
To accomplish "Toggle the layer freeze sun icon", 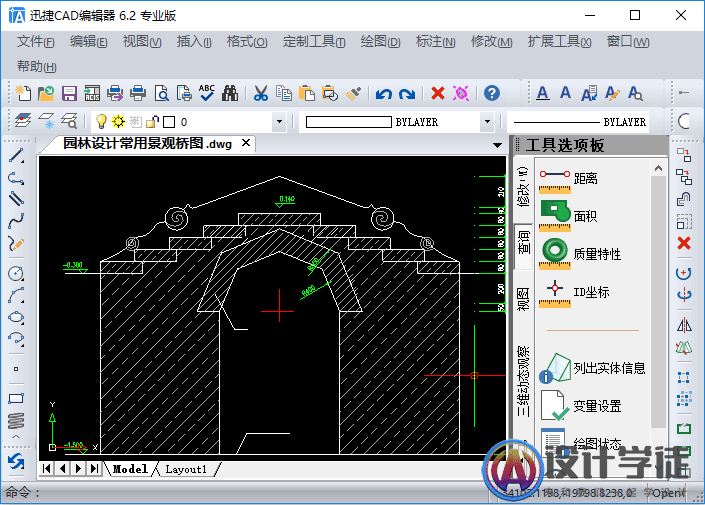I will coord(118,121).
